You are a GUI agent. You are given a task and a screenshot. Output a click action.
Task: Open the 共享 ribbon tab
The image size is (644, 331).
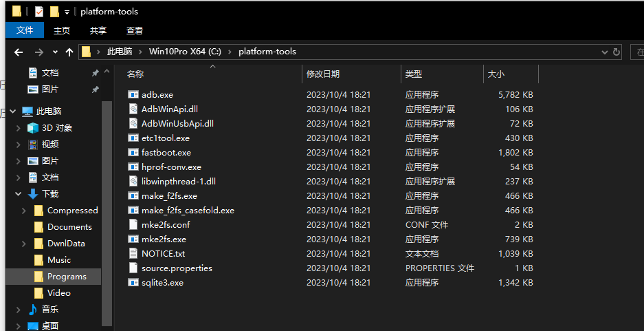pyautogui.click(x=98, y=30)
